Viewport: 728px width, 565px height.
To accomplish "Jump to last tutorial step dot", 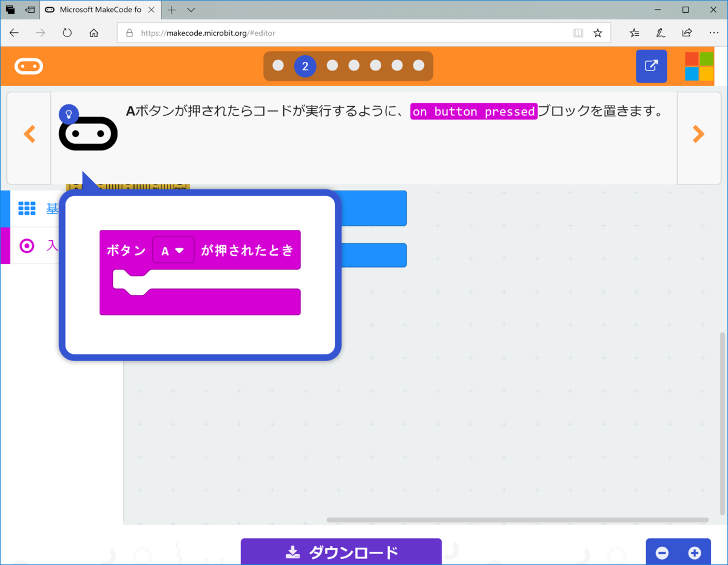I will click(x=419, y=66).
